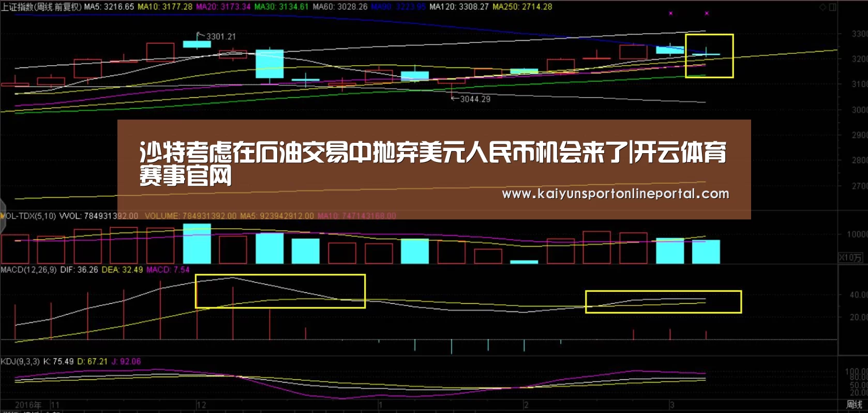Open the 周线 period selector

coord(854,404)
